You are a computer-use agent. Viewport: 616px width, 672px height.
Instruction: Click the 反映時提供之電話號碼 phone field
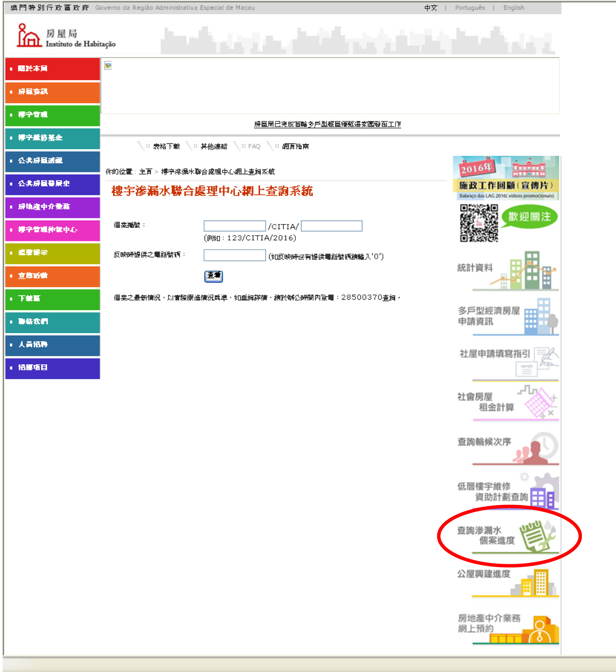[x=234, y=256]
